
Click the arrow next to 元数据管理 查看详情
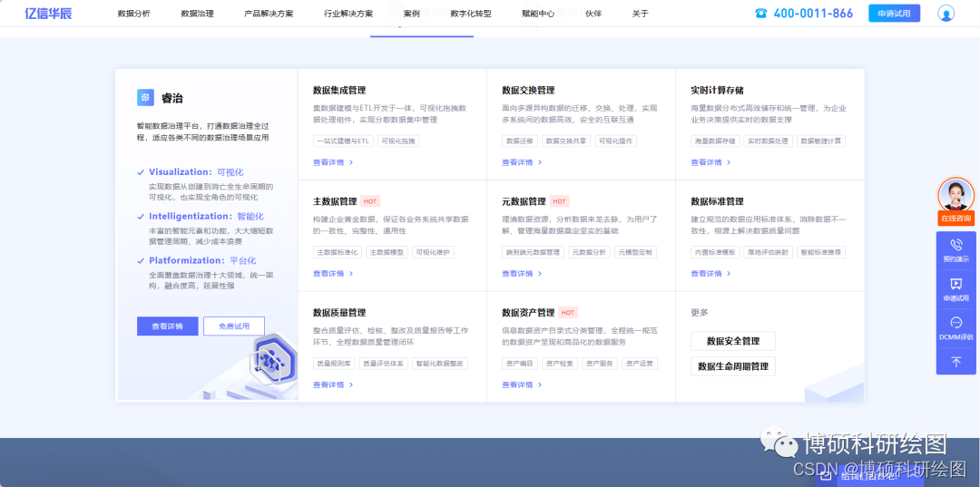(x=540, y=274)
